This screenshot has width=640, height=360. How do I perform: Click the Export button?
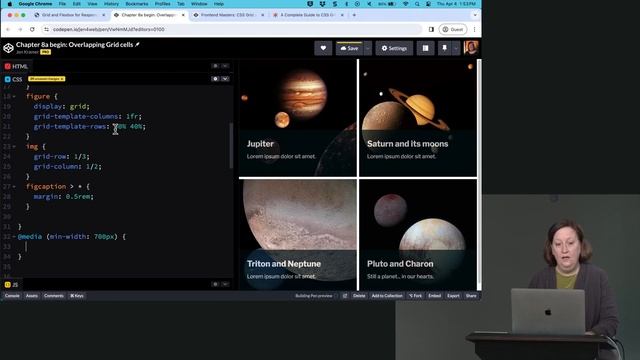tap(453, 296)
